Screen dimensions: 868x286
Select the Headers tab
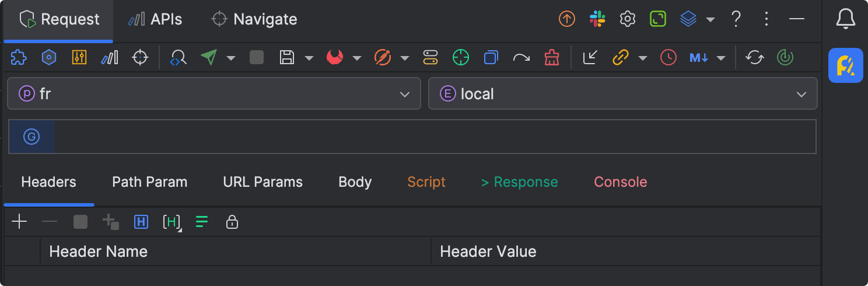pyautogui.click(x=49, y=182)
